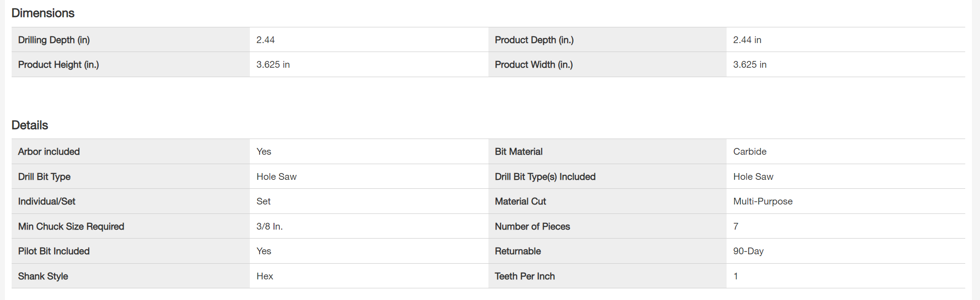Select the Min Chuck Size Required label
The height and width of the screenshot is (300, 980).
click(x=71, y=226)
